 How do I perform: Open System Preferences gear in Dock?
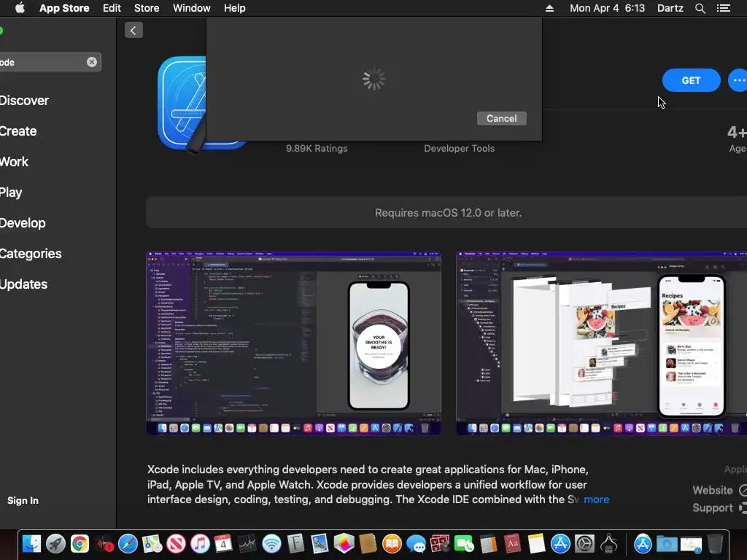pyautogui.click(x=584, y=543)
